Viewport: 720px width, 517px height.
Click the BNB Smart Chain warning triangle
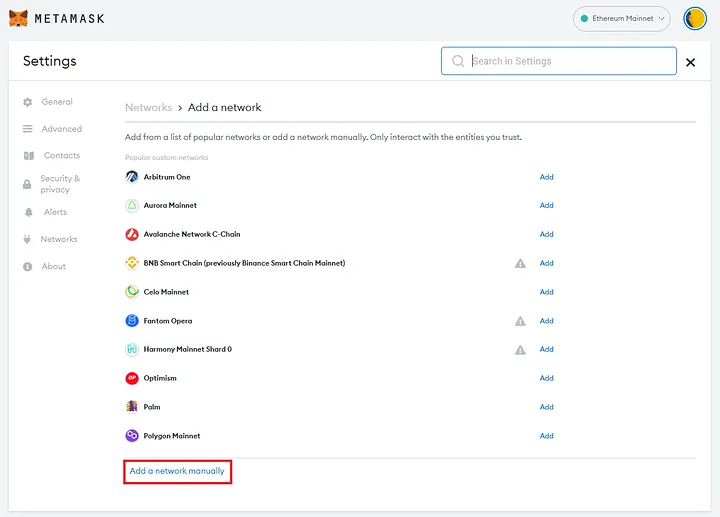(x=520, y=263)
